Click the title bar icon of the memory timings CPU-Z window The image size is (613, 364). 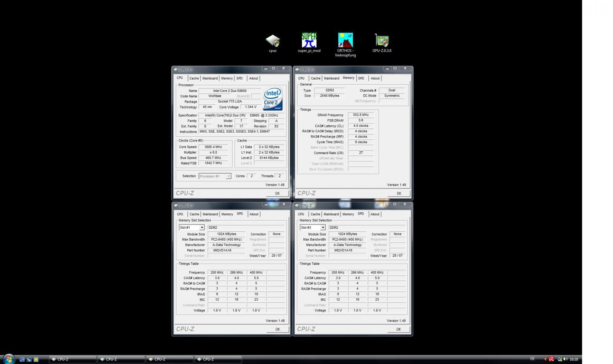click(x=297, y=69)
